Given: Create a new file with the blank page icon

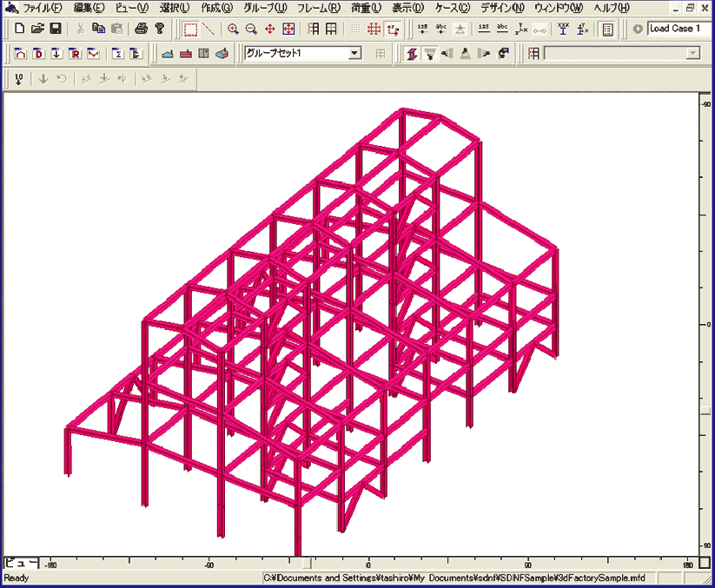Looking at the screenshot, I should click(19, 29).
